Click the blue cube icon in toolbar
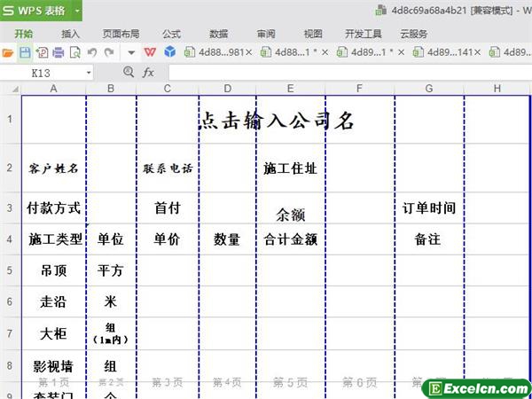The height and width of the screenshot is (399, 532). pos(168,52)
